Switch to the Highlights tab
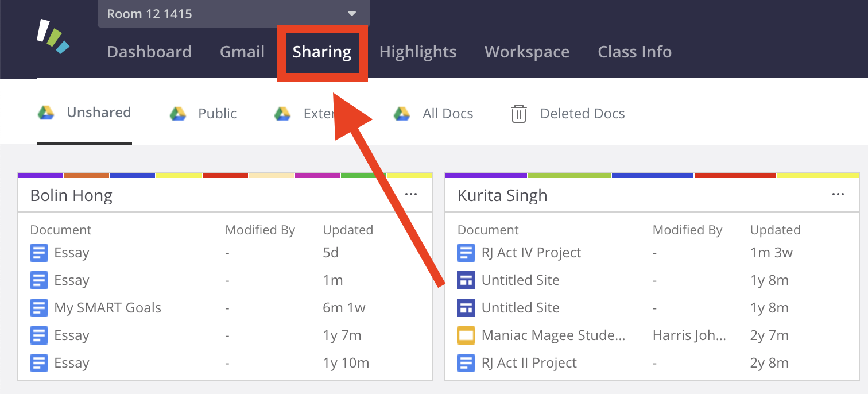 [x=418, y=52]
